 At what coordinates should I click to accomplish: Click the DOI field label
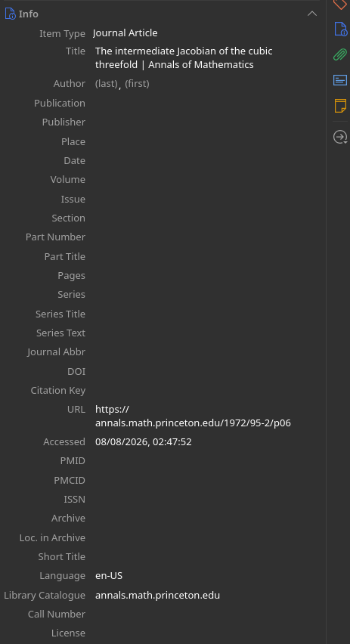tap(76, 371)
